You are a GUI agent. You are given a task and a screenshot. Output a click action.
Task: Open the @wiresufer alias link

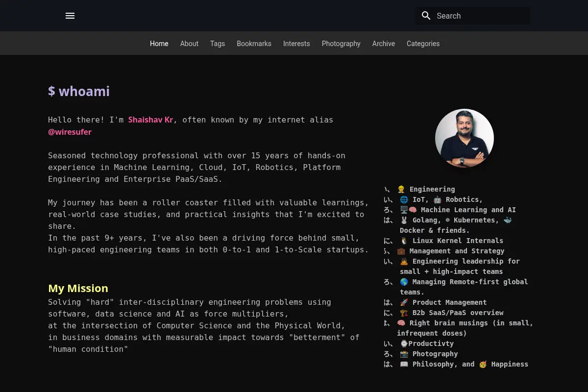(x=70, y=132)
